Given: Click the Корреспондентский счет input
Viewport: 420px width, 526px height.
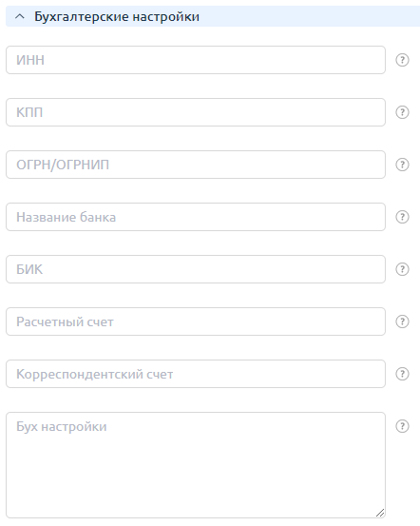Looking at the screenshot, I should 196,374.
